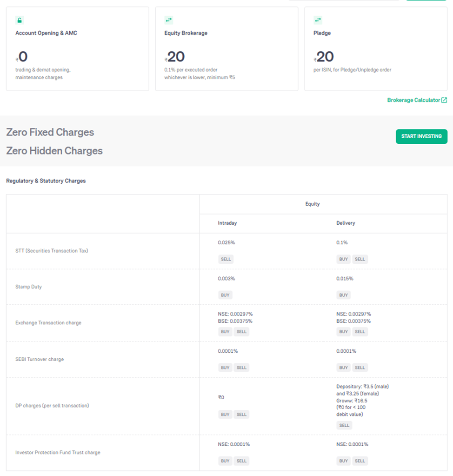Click BUY tag in DP charges Intraday cell
The image size is (453, 476).
click(x=225, y=415)
